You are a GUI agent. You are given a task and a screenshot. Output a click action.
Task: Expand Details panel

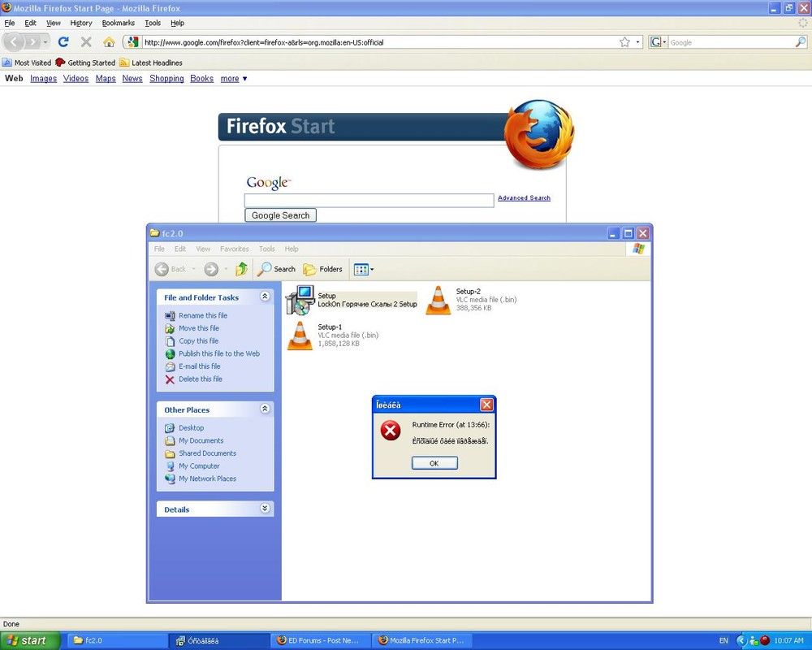tap(265, 508)
